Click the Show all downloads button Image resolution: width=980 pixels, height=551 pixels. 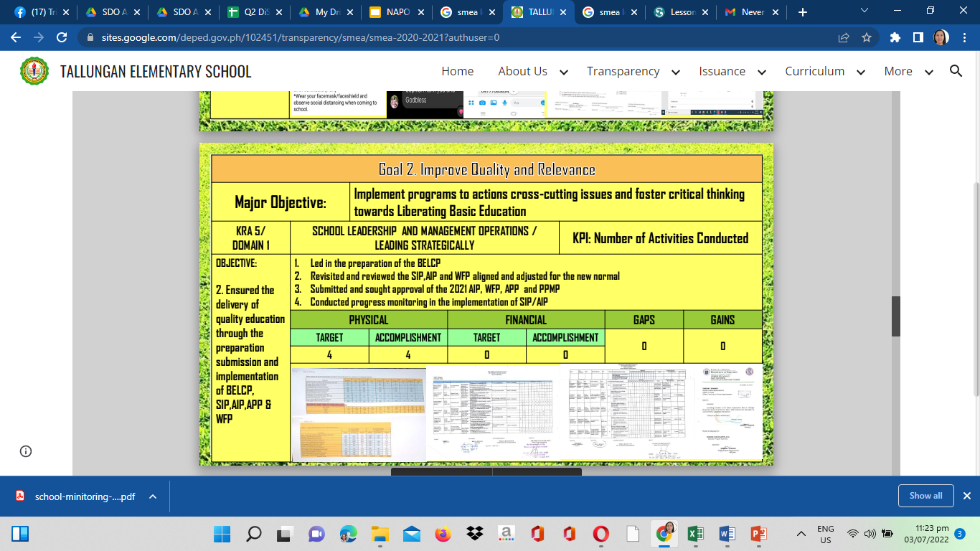tap(925, 496)
